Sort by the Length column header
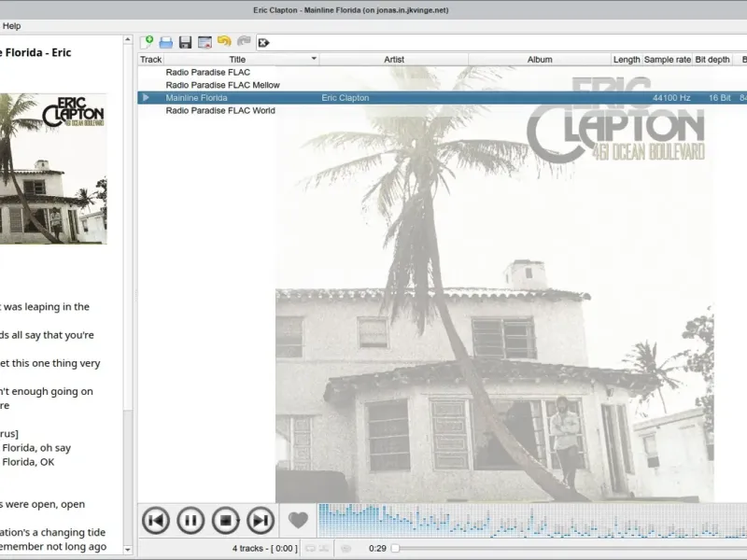Viewport: 747px width, 560px height. pos(627,60)
